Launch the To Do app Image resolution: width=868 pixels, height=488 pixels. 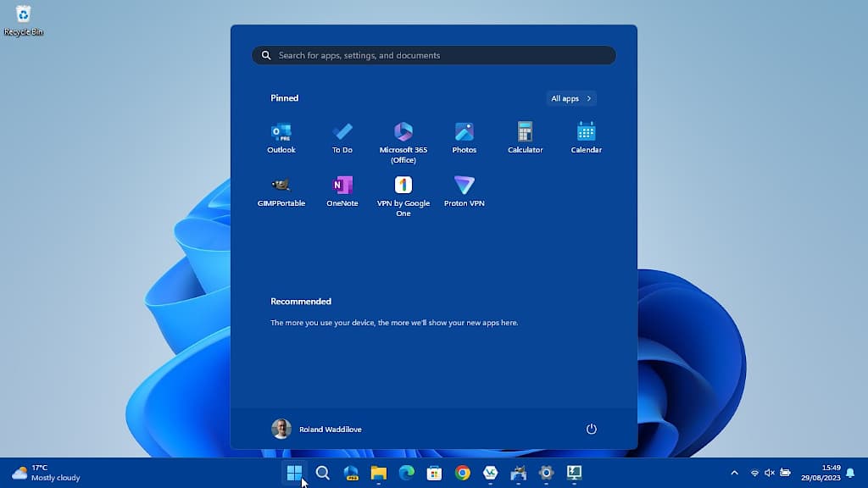[x=342, y=131]
